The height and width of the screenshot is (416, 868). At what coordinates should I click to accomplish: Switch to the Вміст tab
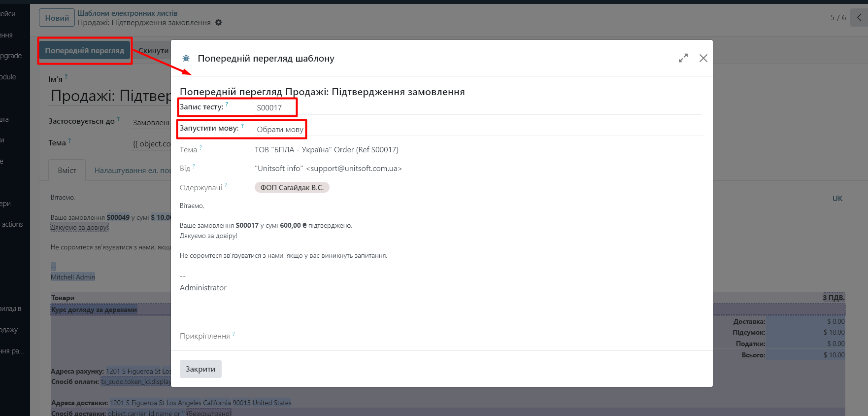click(67, 171)
